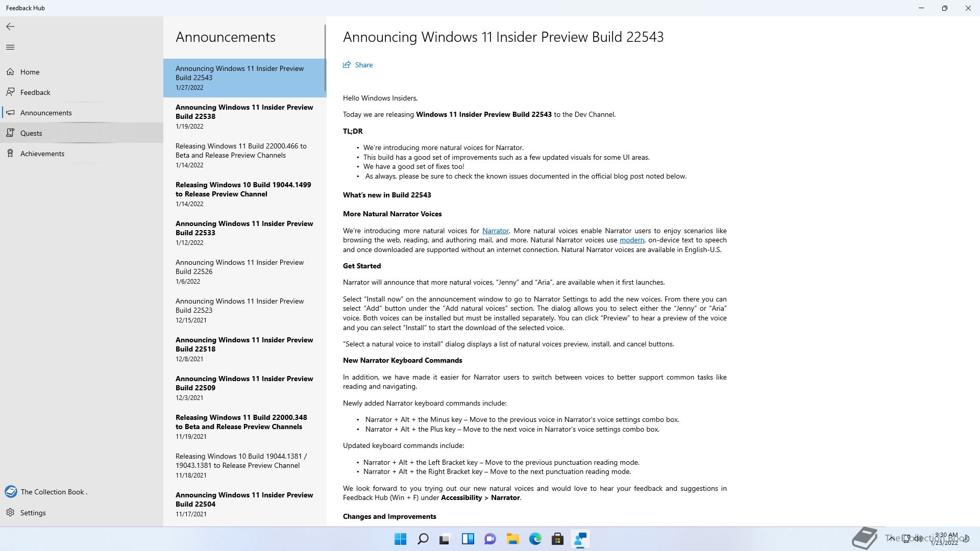Open Settings label in the sidebar
The image size is (980, 551).
[33, 513]
